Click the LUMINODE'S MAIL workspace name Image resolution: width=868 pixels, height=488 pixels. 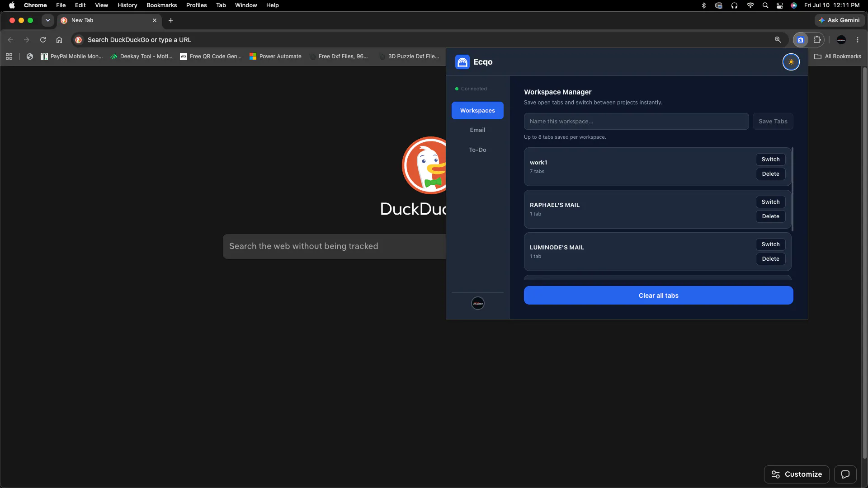point(557,248)
